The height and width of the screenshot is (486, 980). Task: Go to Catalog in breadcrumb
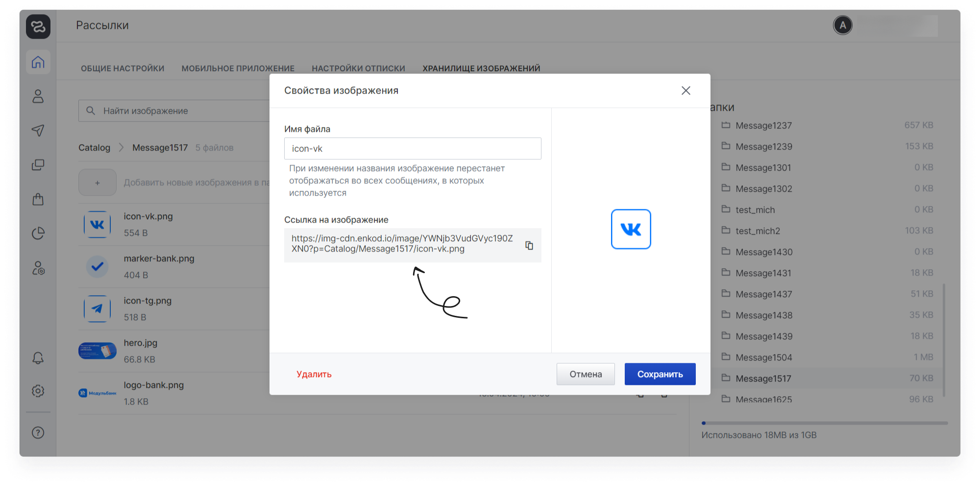95,148
